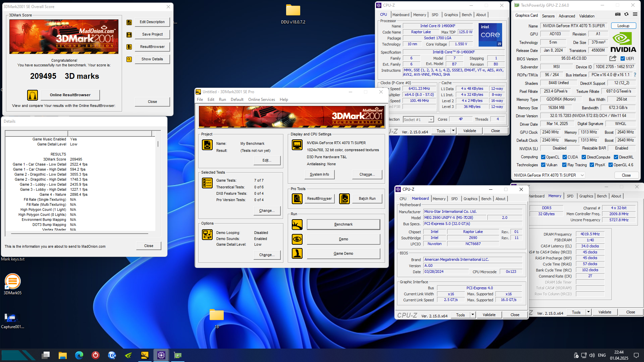Click the 3DMark2001 banner in score window

click(64, 37)
